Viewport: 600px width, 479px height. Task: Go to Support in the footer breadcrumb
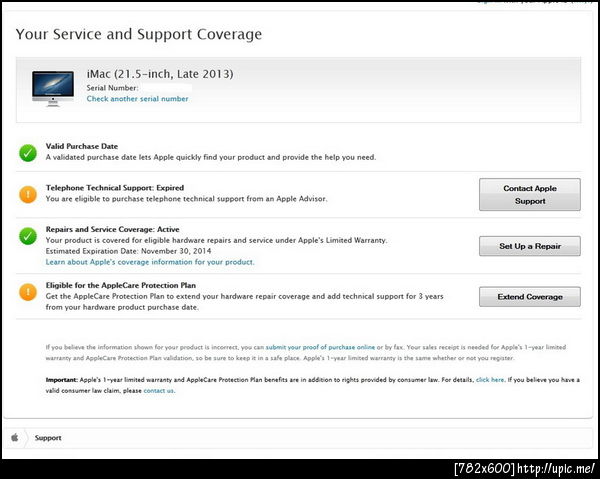48,438
